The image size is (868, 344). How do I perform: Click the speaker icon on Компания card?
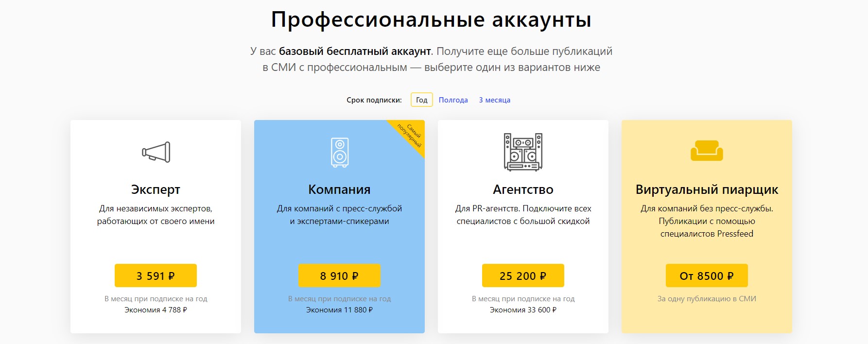click(339, 152)
